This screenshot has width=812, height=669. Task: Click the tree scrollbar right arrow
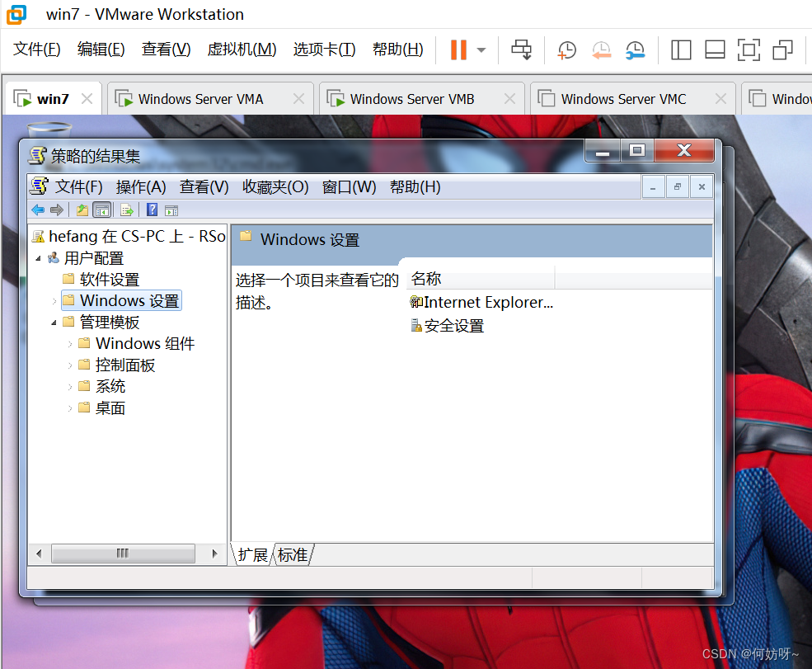coord(214,554)
